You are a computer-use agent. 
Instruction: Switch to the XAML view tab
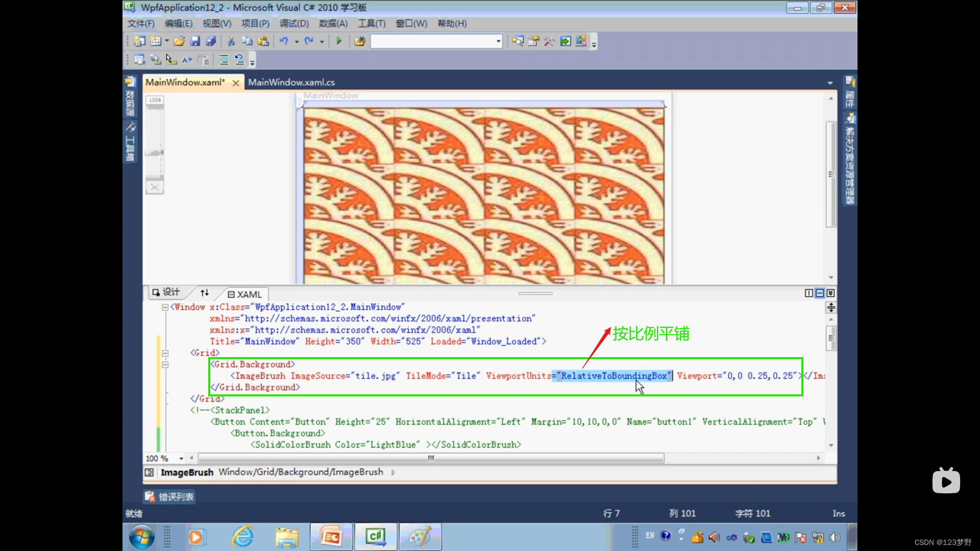click(x=244, y=294)
